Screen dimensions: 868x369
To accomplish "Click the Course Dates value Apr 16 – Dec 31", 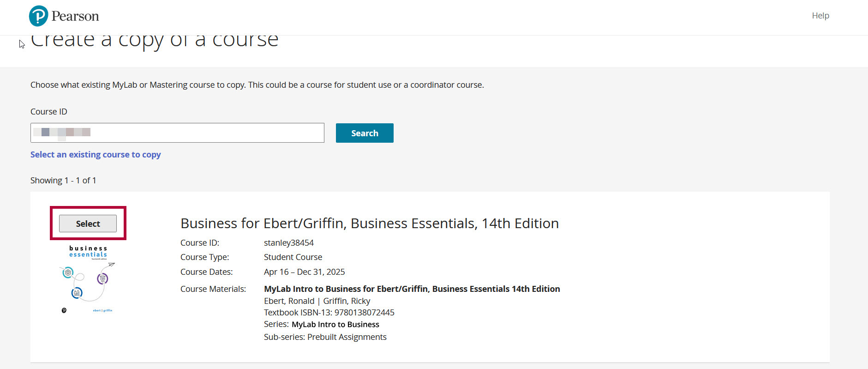I will [304, 272].
